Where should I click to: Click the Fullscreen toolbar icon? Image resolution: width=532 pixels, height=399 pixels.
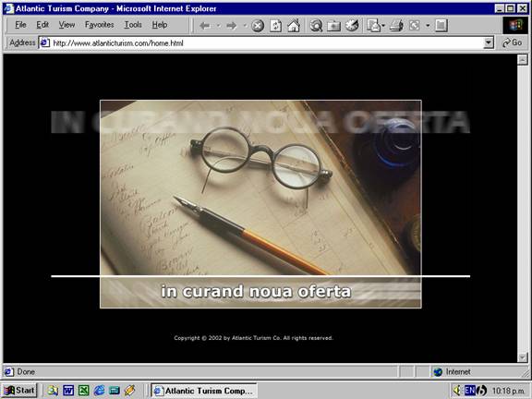[415, 26]
